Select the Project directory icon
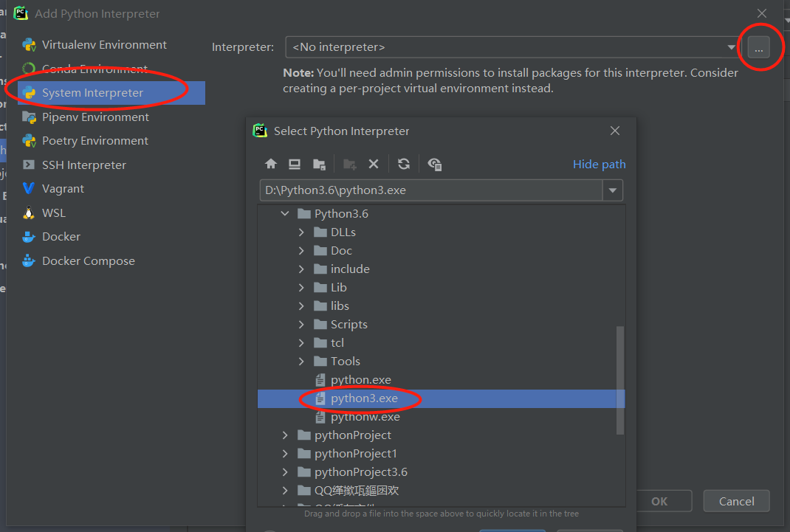 pyautogui.click(x=319, y=164)
